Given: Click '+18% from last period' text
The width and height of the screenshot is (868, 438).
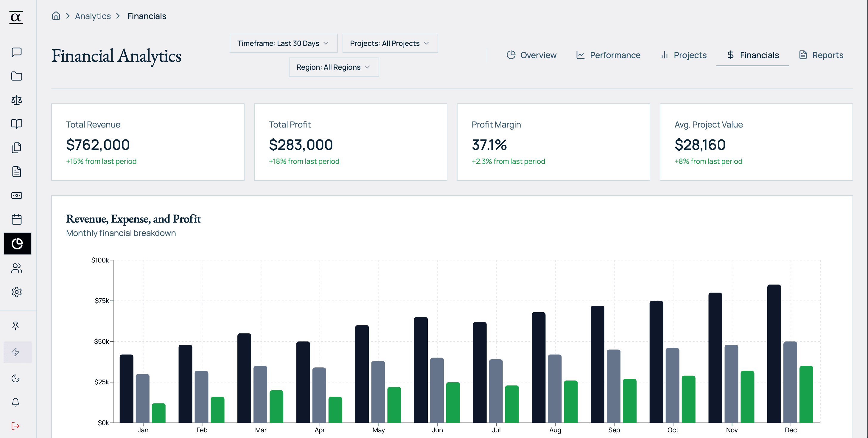Looking at the screenshot, I should coord(304,161).
